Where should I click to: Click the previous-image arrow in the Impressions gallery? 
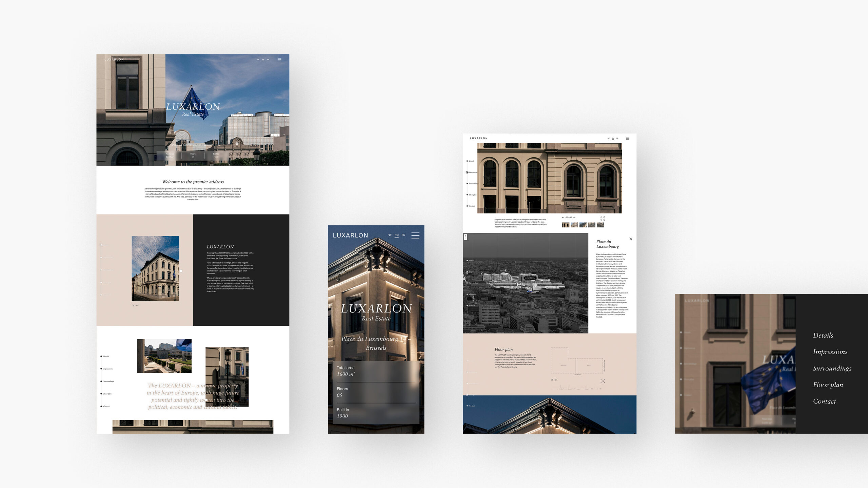563,217
